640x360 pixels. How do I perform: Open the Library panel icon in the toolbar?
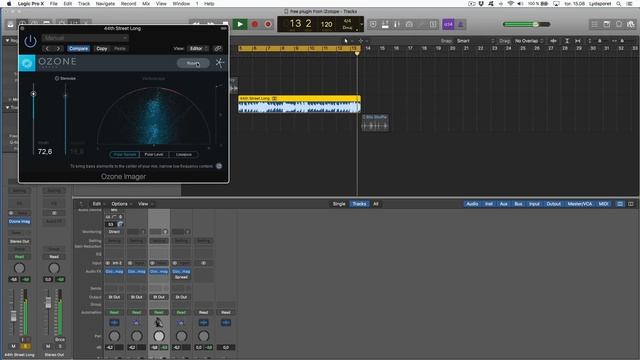[11, 24]
